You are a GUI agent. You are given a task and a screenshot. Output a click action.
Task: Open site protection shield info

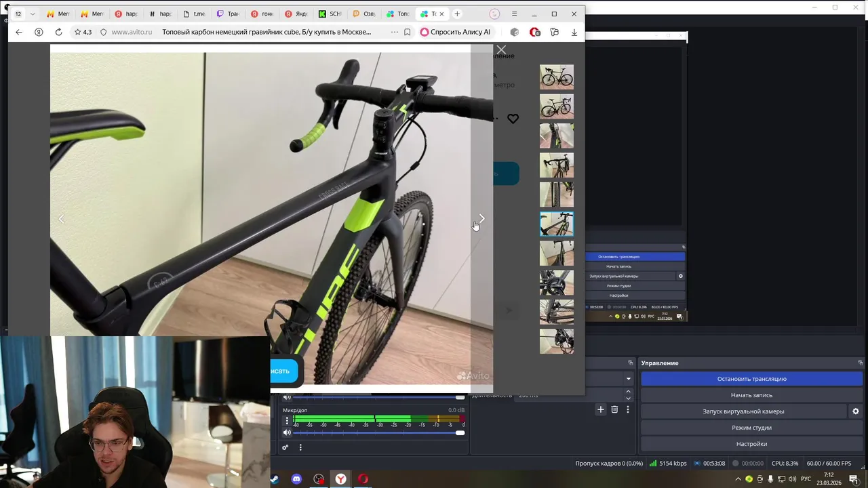pos(103,32)
